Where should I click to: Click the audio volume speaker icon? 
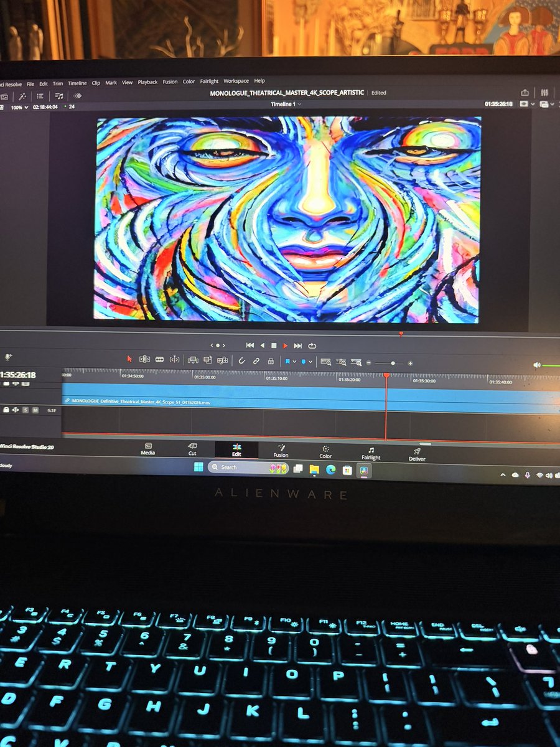pyautogui.click(x=537, y=365)
